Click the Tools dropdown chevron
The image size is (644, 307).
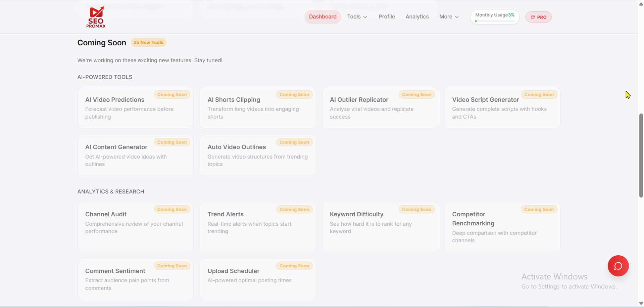pos(365,17)
